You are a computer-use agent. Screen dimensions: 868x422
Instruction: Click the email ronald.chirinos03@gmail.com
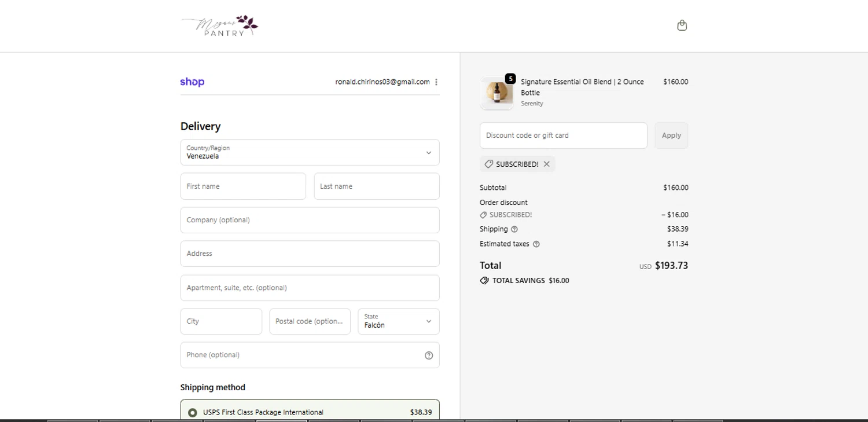coord(382,82)
